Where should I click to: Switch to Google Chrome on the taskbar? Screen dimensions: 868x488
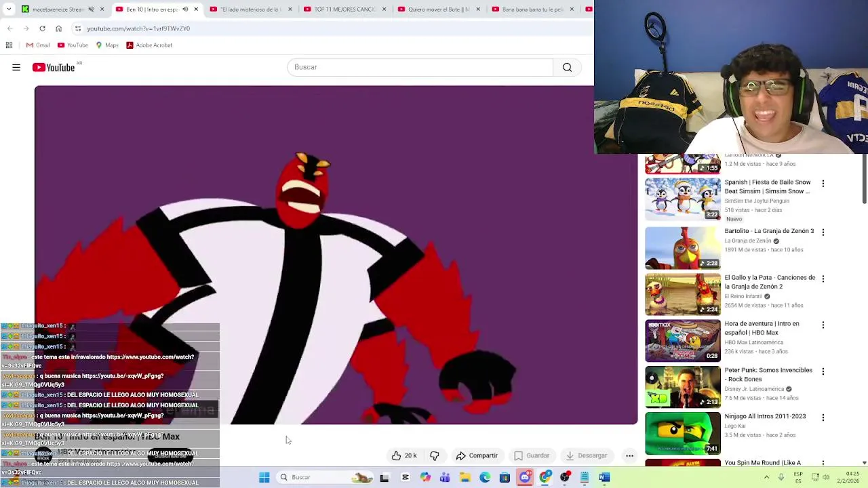(545, 477)
